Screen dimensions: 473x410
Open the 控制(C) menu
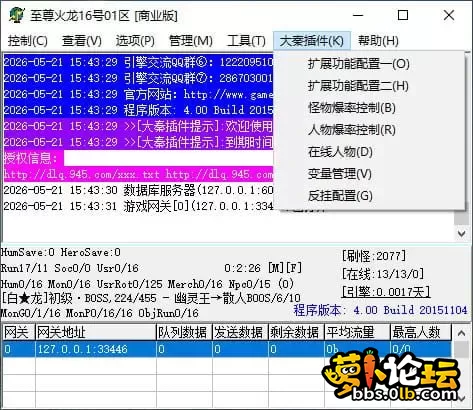28,41
